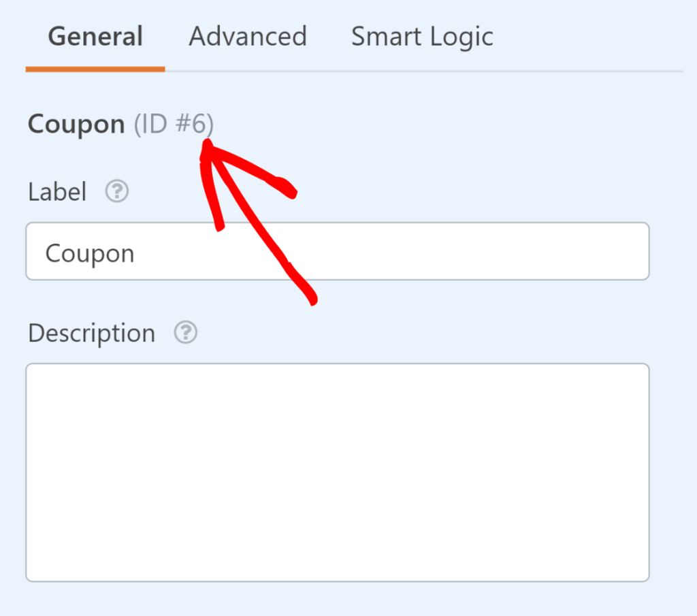View Description field help via question mark
The width and height of the screenshot is (697, 616).
click(x=185, y=333)
